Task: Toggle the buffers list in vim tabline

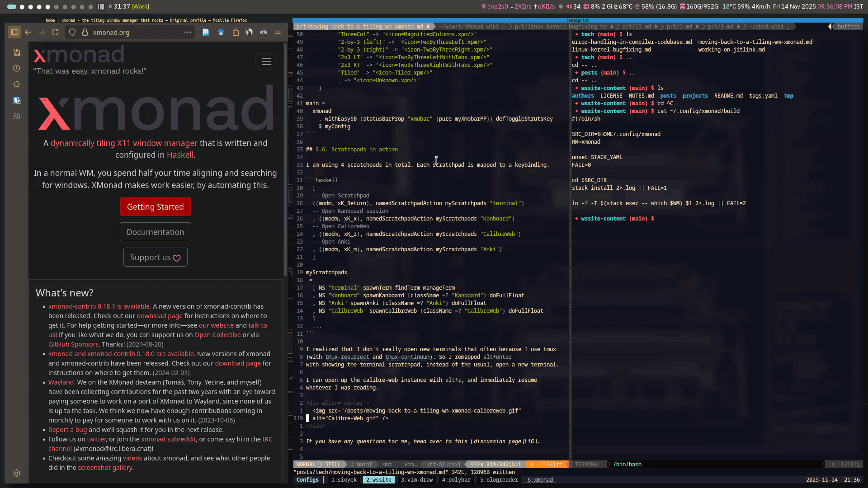Action: pos(848,27)
